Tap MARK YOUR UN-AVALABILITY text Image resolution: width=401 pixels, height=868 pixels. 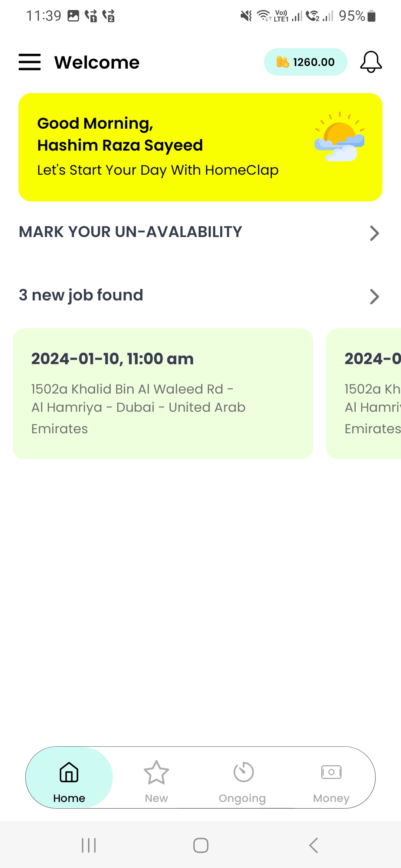130,232
